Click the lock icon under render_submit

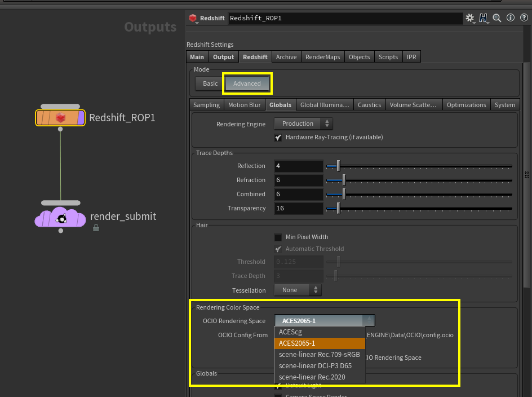coord(96,228)
